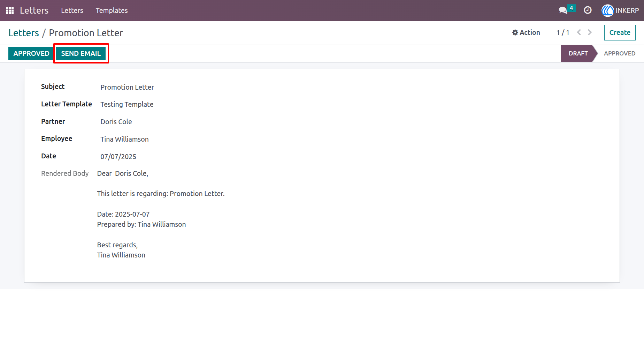Click the Testing Template value
The image size is (644, 337).
pyautogui.click(x=127, y=104)
